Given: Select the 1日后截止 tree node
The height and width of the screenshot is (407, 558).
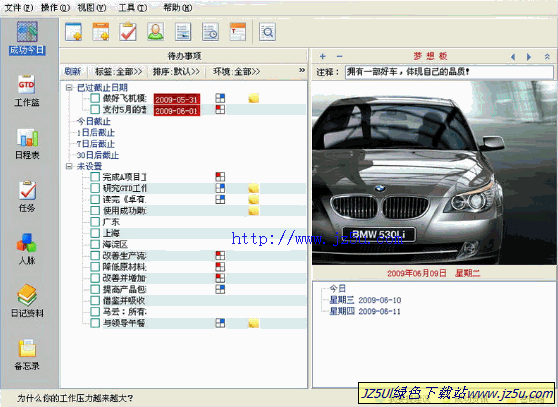Looking at the screenshot, I should pyautogui.click(x=96, y=133).
